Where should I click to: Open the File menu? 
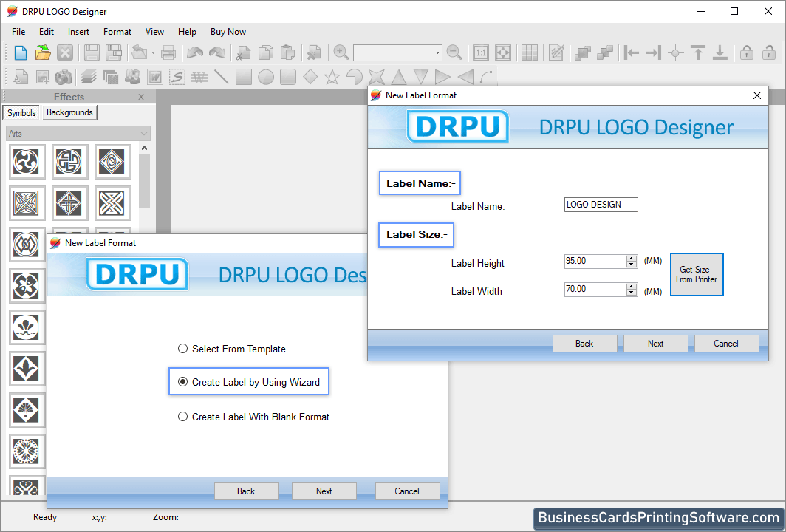(x=18, y=32)
